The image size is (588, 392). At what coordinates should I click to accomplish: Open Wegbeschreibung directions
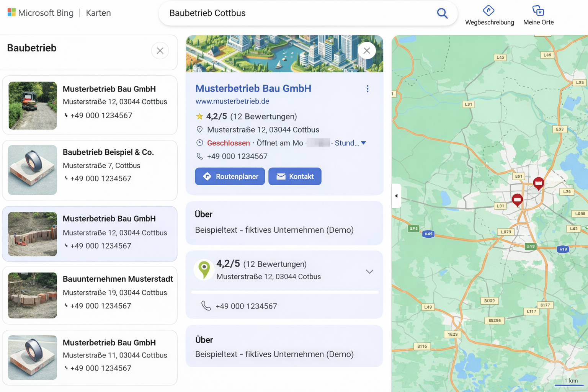pyautogui.click(x=489, y=15)
